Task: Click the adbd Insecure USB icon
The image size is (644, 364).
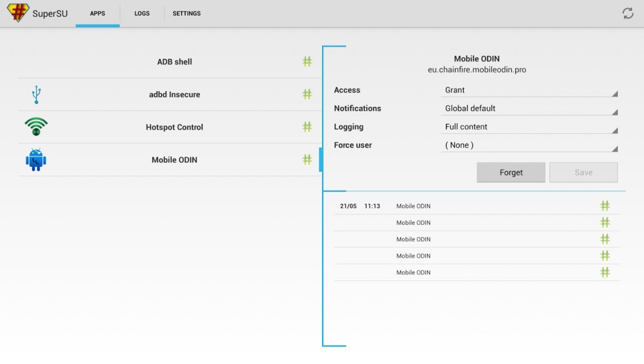Action: [36, 95]
